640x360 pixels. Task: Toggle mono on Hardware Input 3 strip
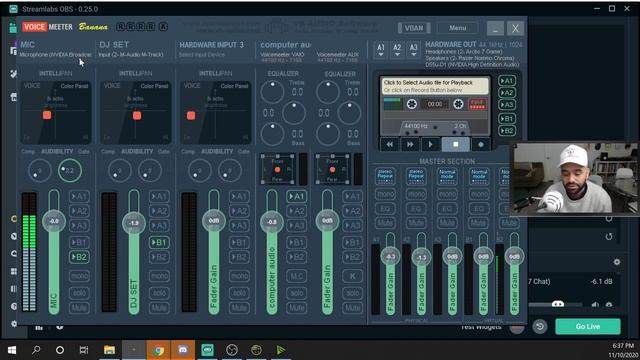pos(239,276)
